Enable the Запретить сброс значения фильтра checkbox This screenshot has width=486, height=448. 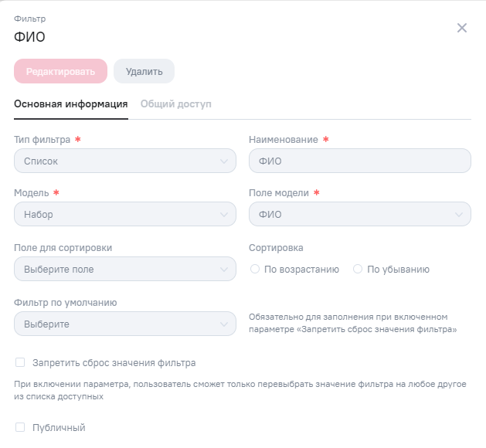(x=20, y=362)
